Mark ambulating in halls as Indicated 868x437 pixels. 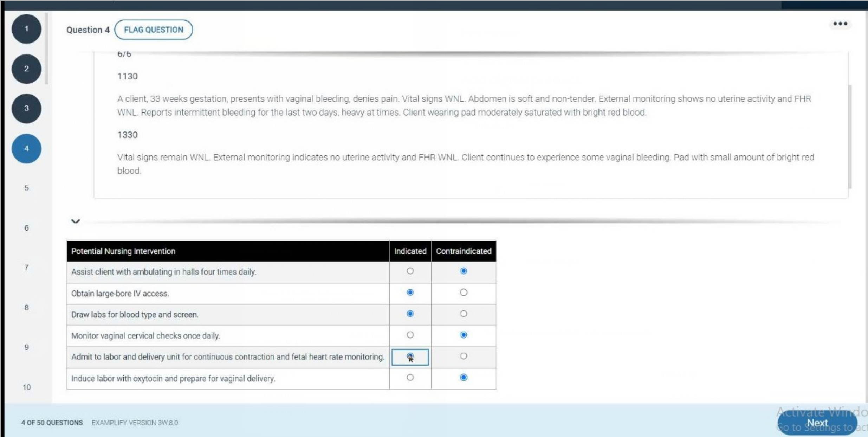(410, 271)
